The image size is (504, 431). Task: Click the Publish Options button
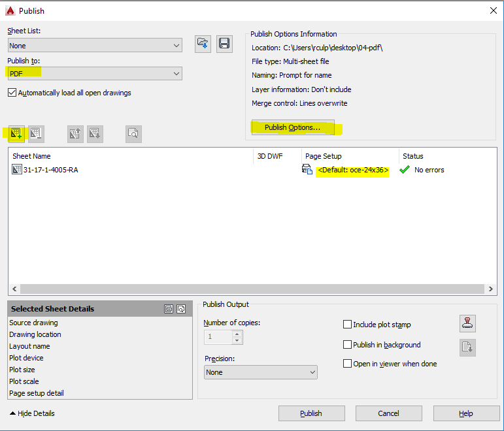click(293, 127)
